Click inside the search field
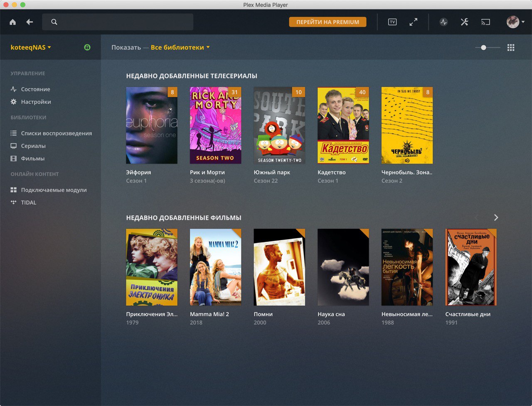 [118, 22]
